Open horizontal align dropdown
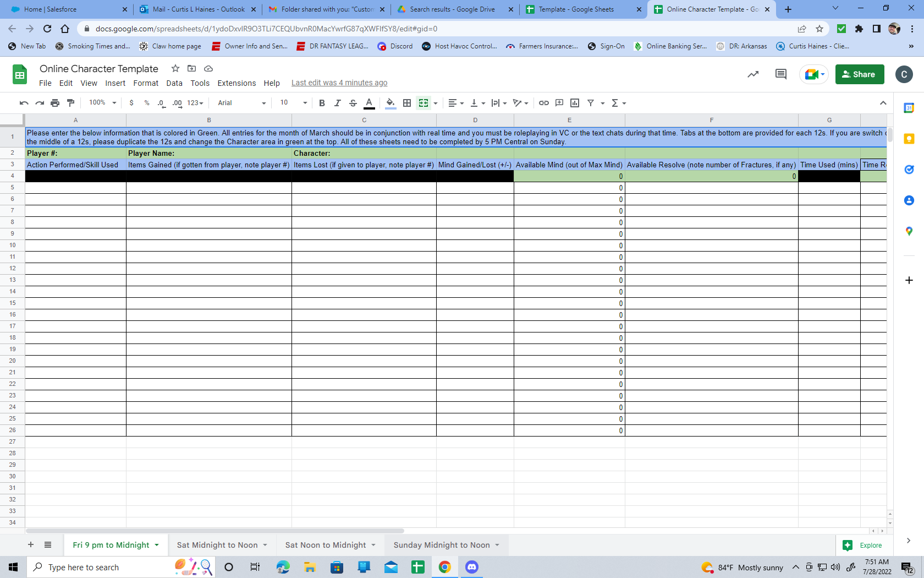The height and width of the screenshot is (578, 924). 456,103
